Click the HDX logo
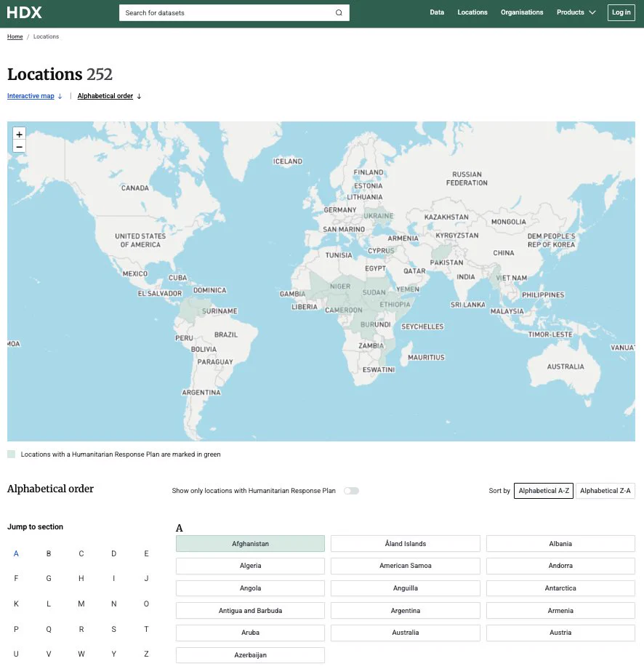The width and height of the screenshot is (644, 669). tap(24, 12)
